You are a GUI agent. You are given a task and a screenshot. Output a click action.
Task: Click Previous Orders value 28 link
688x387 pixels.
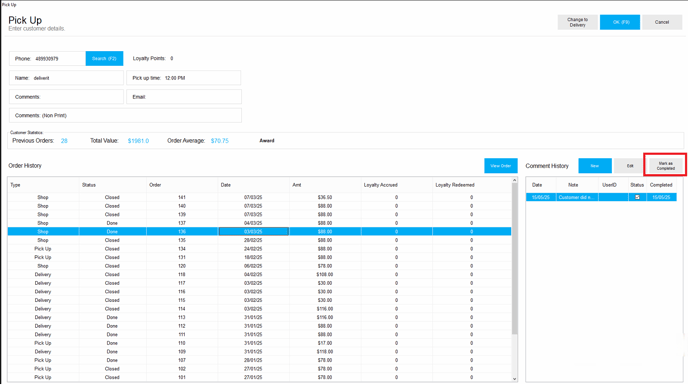64,141
